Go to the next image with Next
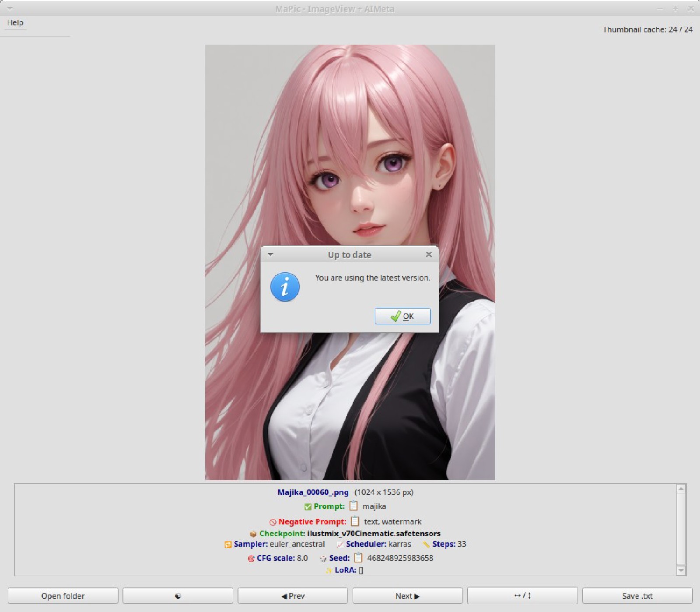Image resolution: width=700 pixels, height=612 pixels. pos(407,595)
